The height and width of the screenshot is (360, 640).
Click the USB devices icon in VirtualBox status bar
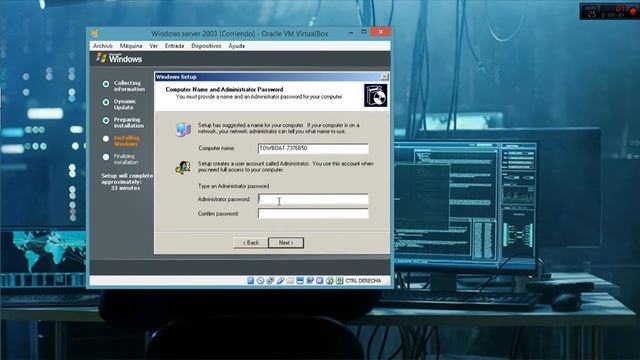[x=280, y=281]
